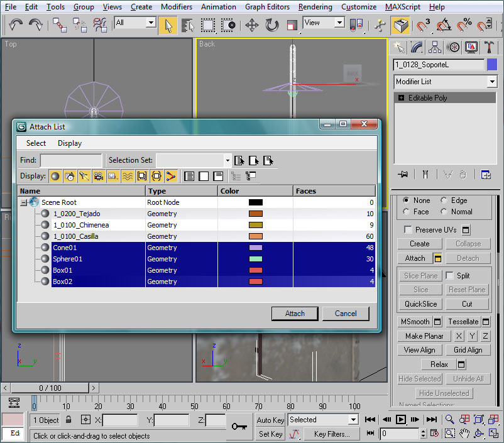Toggle the Cameras display filter in Attach List
The height and width of the screenshot is (443, 504).
[x=98, y=177]
